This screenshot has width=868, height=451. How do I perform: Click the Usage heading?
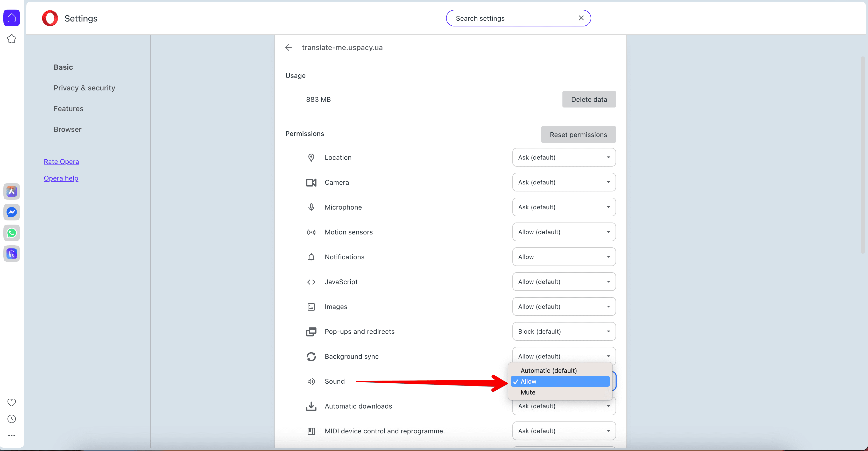[295, 76]
